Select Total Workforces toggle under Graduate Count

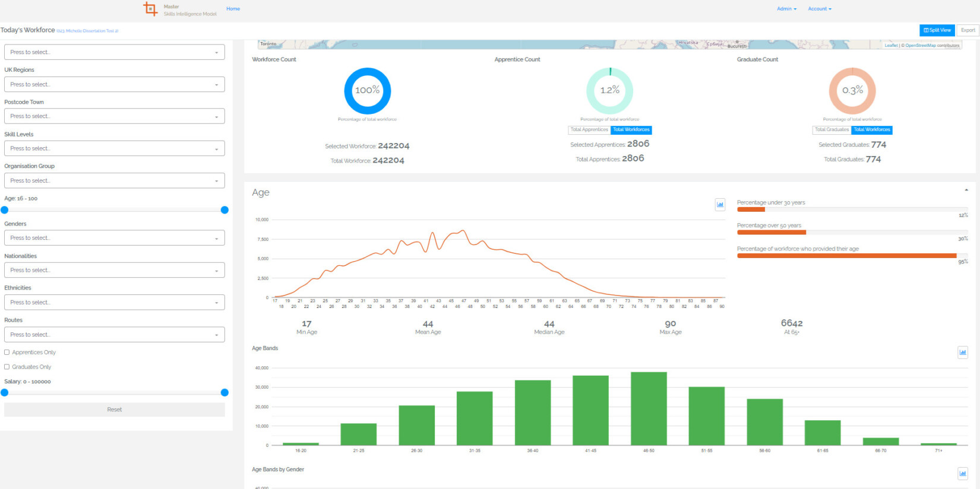click(x=872, y=130)
